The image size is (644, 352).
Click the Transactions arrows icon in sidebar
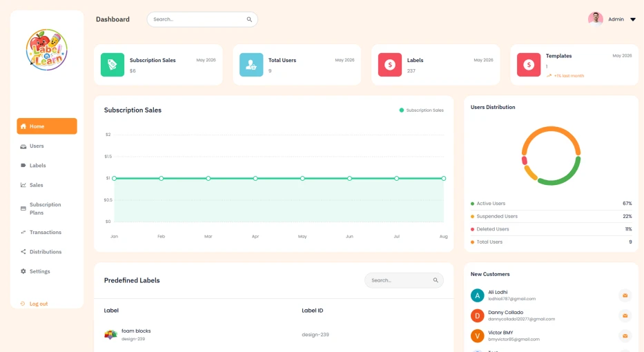pos(23,232)
